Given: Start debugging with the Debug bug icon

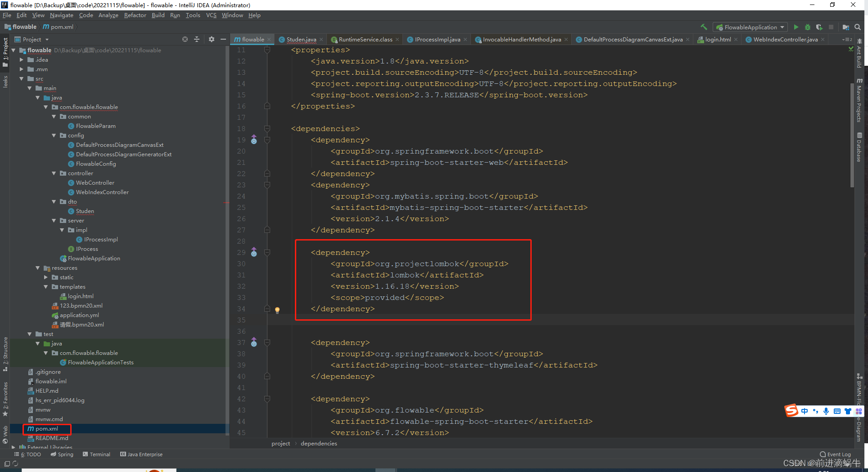Looking at the screenshot, I should pos(807,27).
